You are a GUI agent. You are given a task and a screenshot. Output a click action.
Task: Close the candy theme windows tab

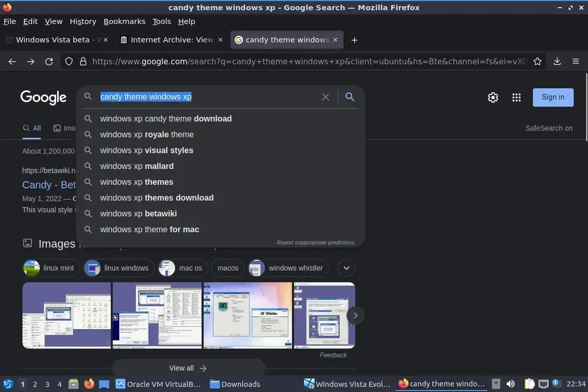pos(335,40)
